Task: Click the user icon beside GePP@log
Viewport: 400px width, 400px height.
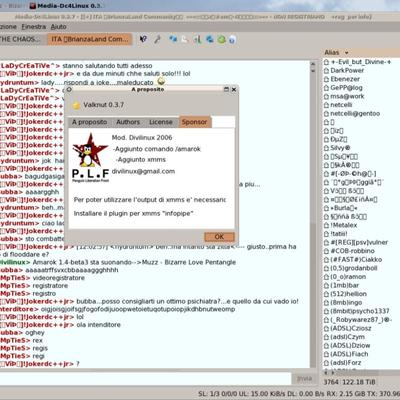Action: click(x=327, y=88)
